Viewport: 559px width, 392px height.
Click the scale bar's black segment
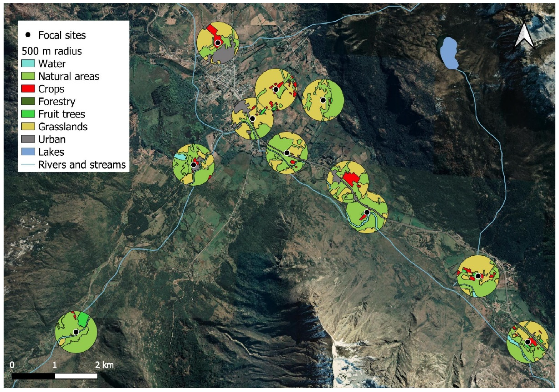(x=33, y=376)
